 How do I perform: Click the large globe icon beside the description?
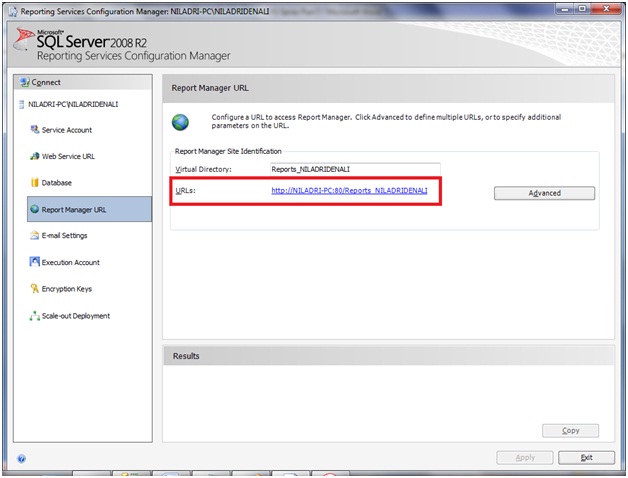tap(180, 122)
